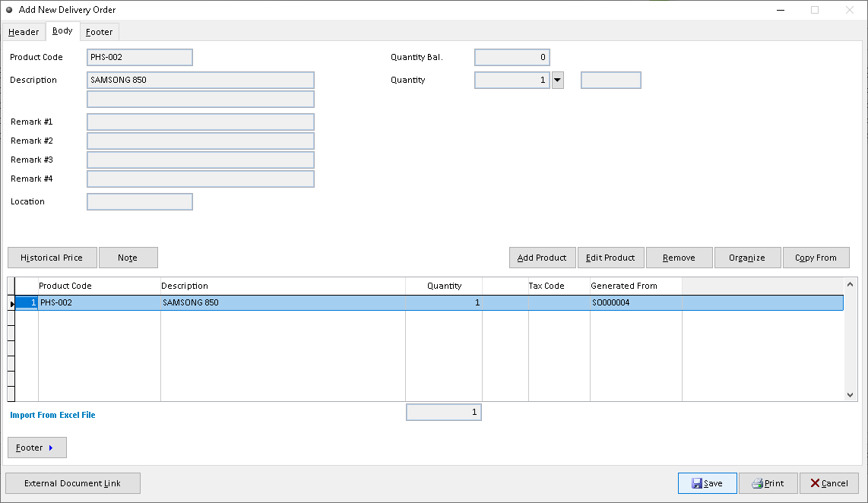Click the Quantity Bal. field
Image resolution: width=868 pixels, height=503 pixels.
[x=512, y=57]
